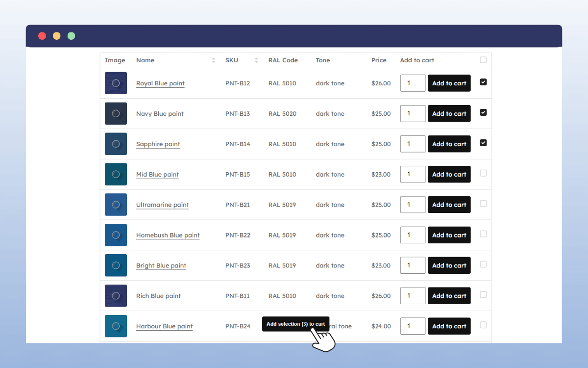Image resolution: width=588 pixels, height=368 pixels.
Task: Click the Mid Blue paint swatch image
Action: 116,174
